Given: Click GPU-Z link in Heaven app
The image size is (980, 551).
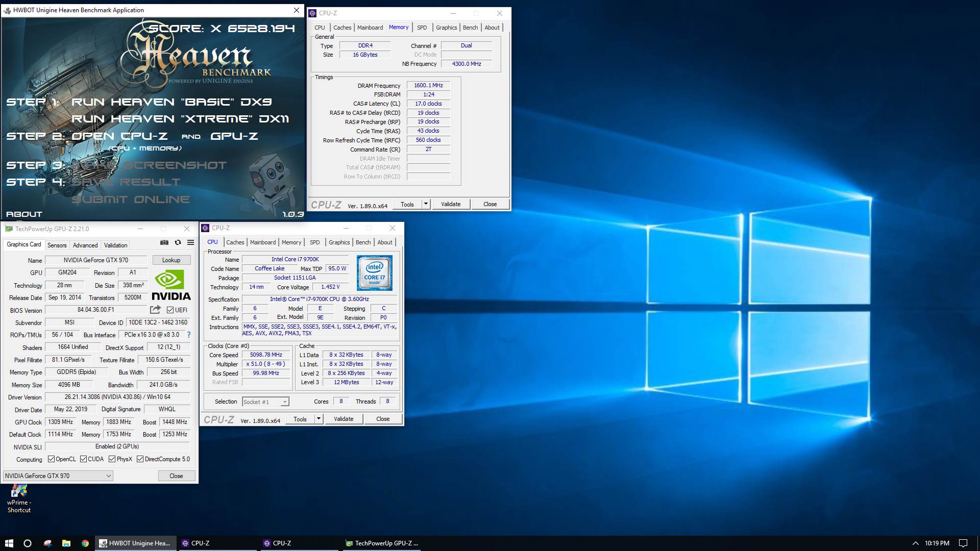Looking at the screenshot, I should tap(234, 136).
